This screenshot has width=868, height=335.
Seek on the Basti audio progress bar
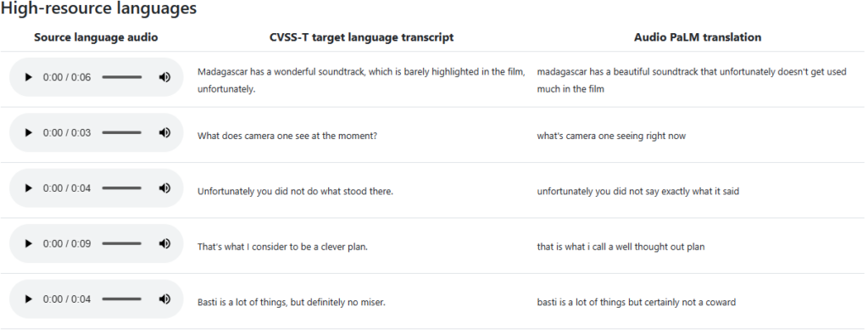pos(122,299)
